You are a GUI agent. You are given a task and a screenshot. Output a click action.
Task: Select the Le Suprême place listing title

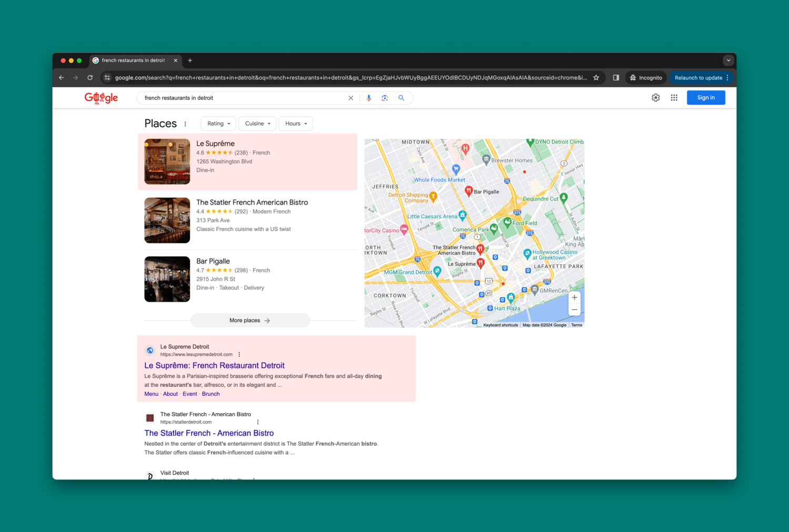(x=216, y=144)
